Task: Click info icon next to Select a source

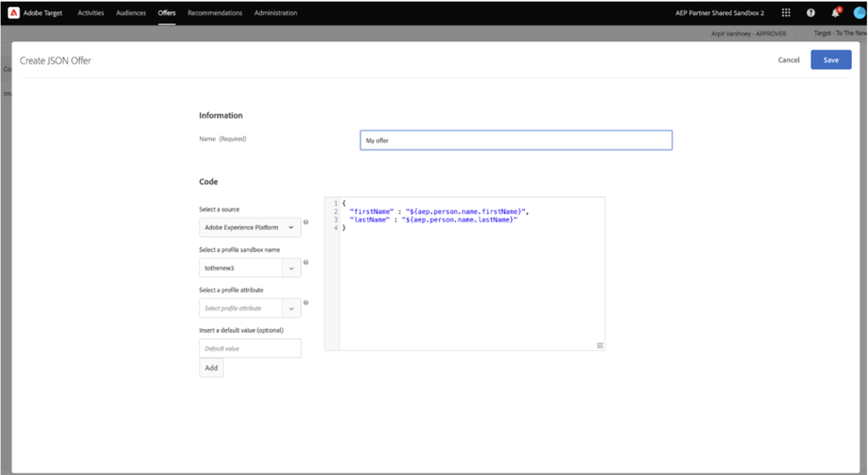Action: pyautogui.click(x=305, y=222)
